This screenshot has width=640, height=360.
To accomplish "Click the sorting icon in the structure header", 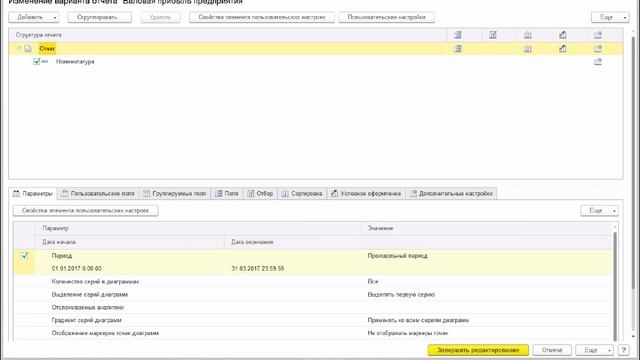I will click(527, 35).
